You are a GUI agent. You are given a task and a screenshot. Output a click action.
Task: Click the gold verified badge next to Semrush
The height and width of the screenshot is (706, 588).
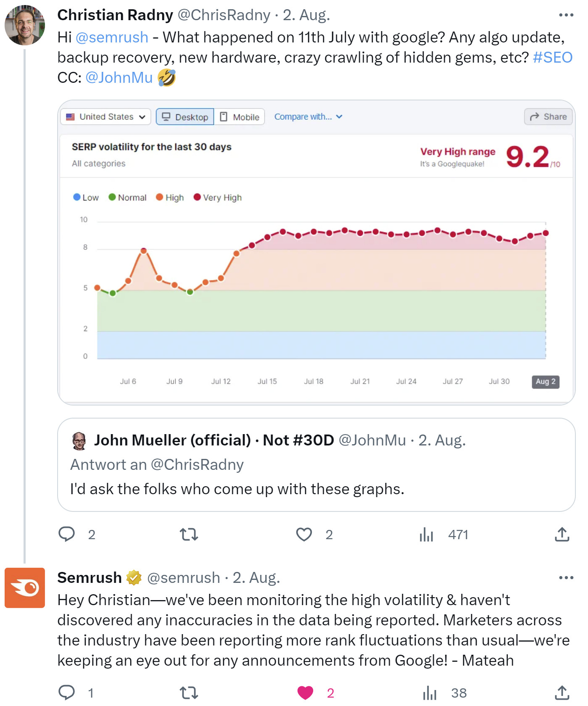pyautogui.click(x=133, y=577)
